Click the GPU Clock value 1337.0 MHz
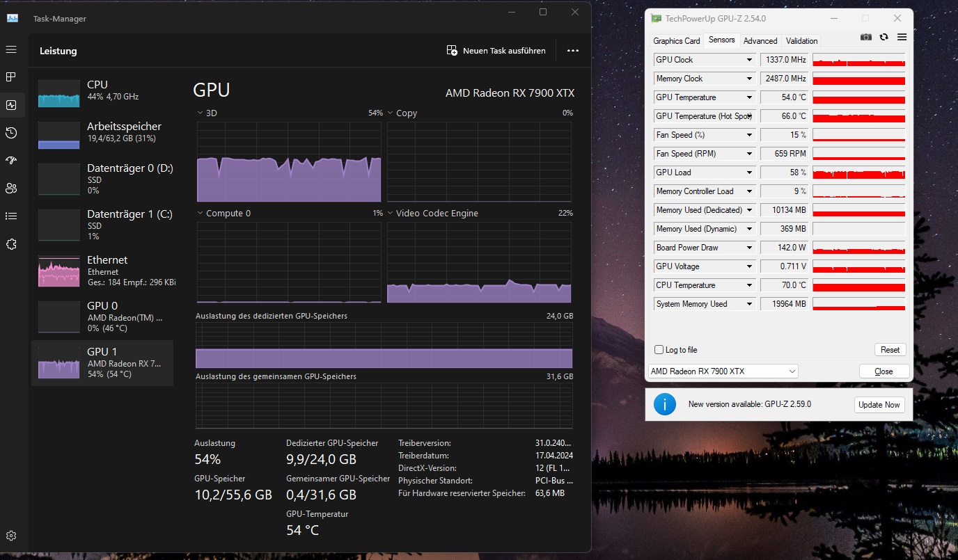958x560 pixels. (785, 60)
